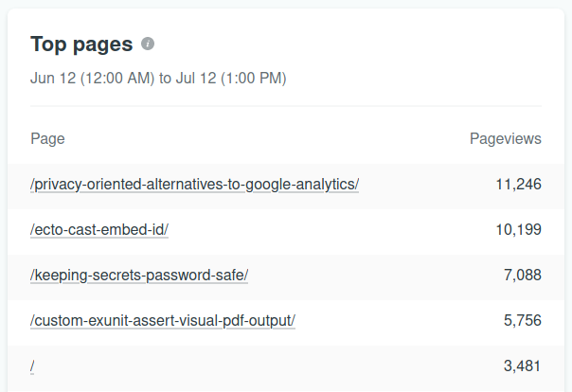Open the /ecto-cast-embed-id/ page link
This screenshot has width=572, height=392.
[x=99, y=230]
